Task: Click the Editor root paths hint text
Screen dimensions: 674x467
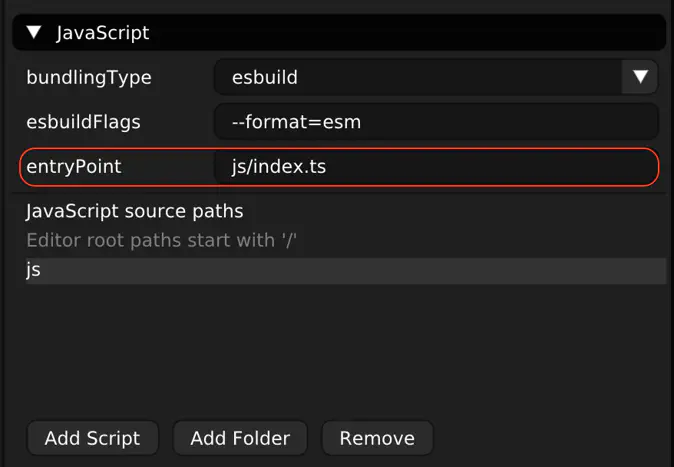Action: (162, 240)
